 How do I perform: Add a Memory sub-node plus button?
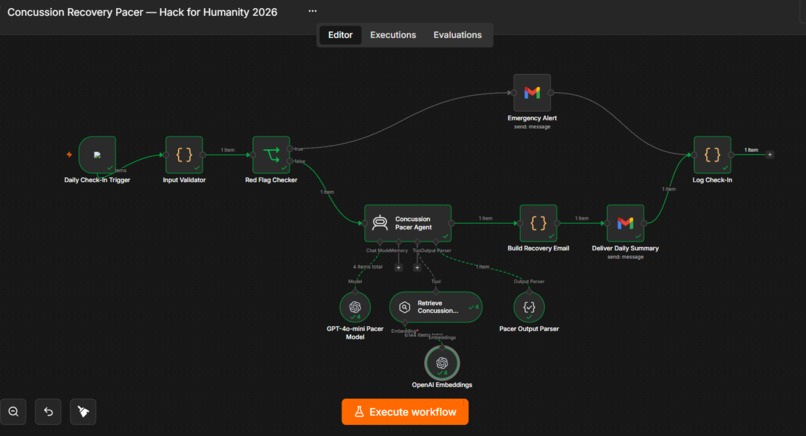click(398, 267)
